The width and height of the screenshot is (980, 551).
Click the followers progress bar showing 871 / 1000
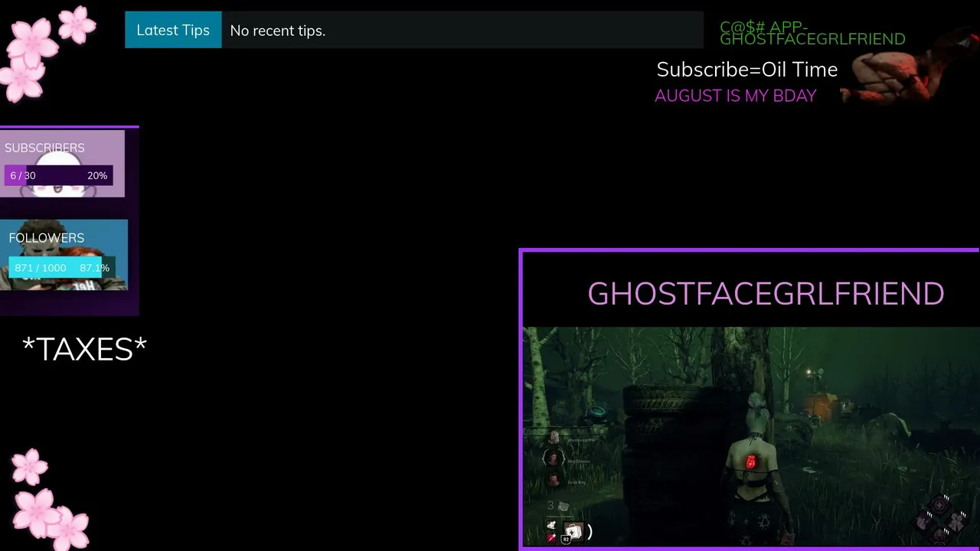(62, 268)
